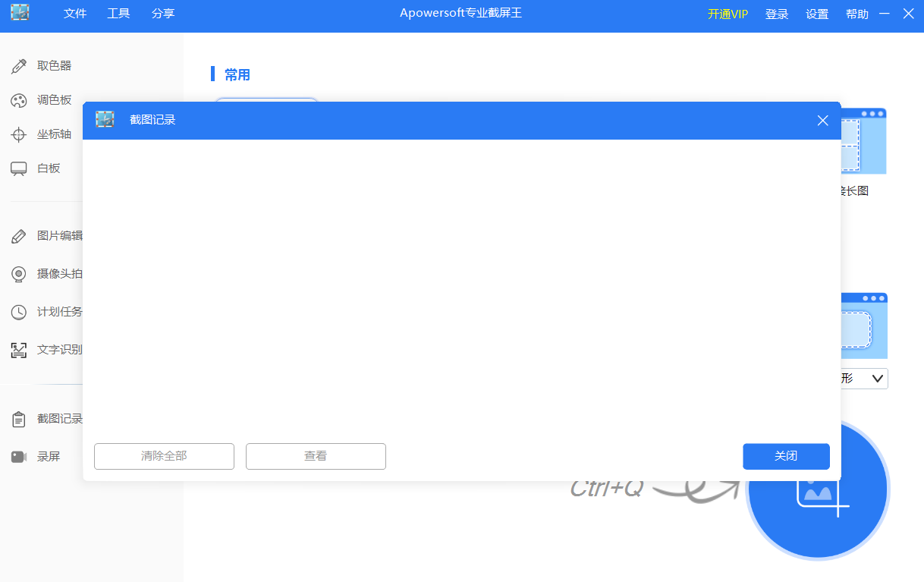Select the 白板 sidebar label
Image resolution: width=924 pixels, height=582 pixels.
pyautogui.click(x=49, y=168)
